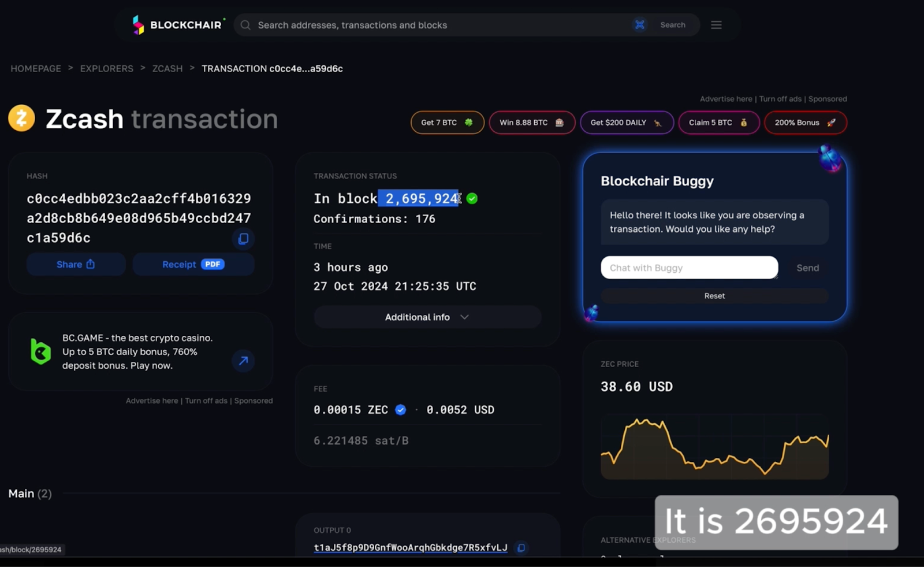Screen dimensions: 924x567
Task: Open the ZCASH breadcrumb
Action: 167,68
